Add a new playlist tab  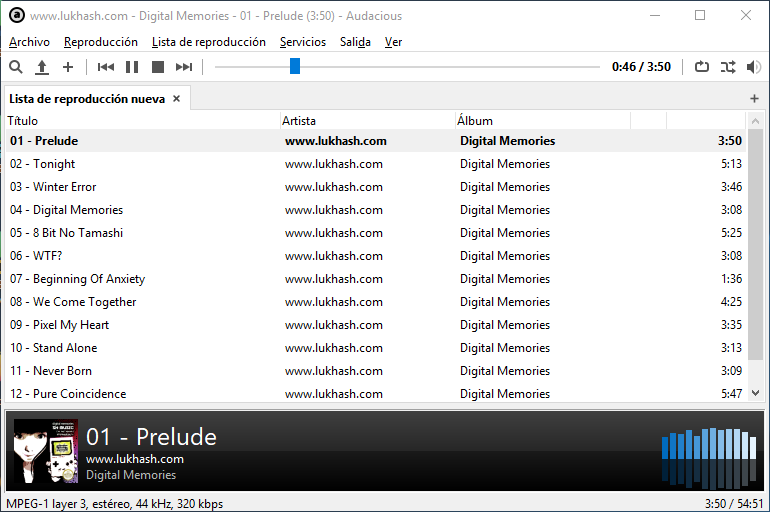click(x=754, y=99)
